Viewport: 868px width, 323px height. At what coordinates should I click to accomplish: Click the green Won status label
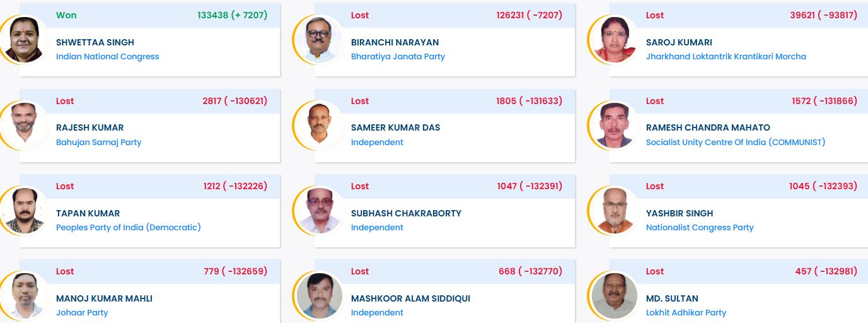pos(66,15)
